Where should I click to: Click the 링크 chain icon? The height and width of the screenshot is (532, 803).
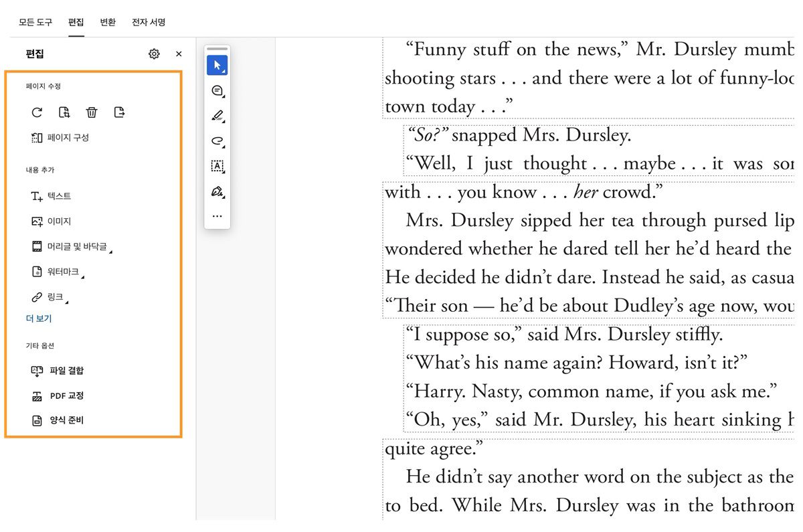pyautogui.click(x=37, y=297)
